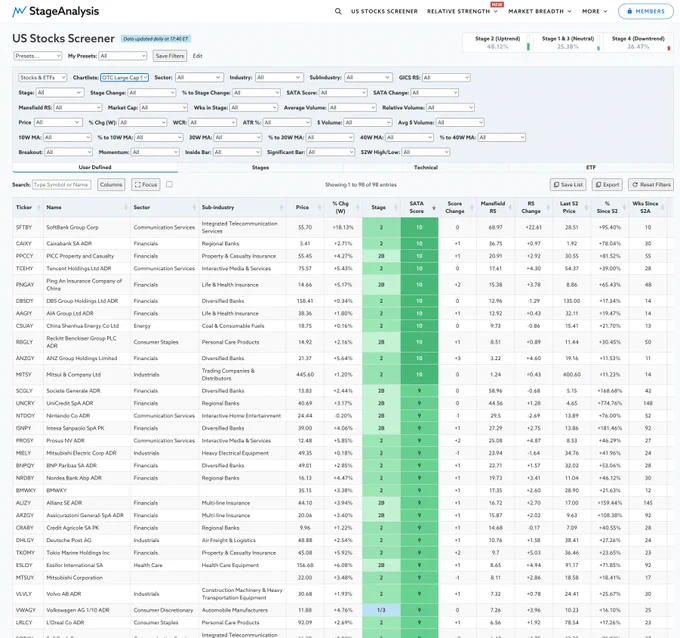Sort by Score Change column icon
This screenshot has height=638, width=680.
[x=472, y=208]
